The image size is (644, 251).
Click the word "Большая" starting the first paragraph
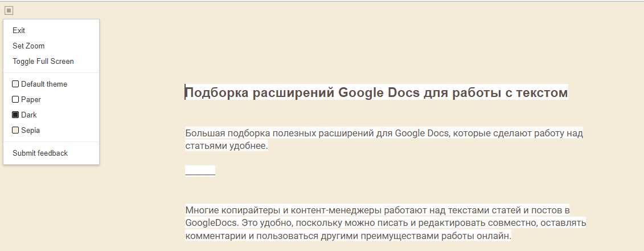pos(204,133)
